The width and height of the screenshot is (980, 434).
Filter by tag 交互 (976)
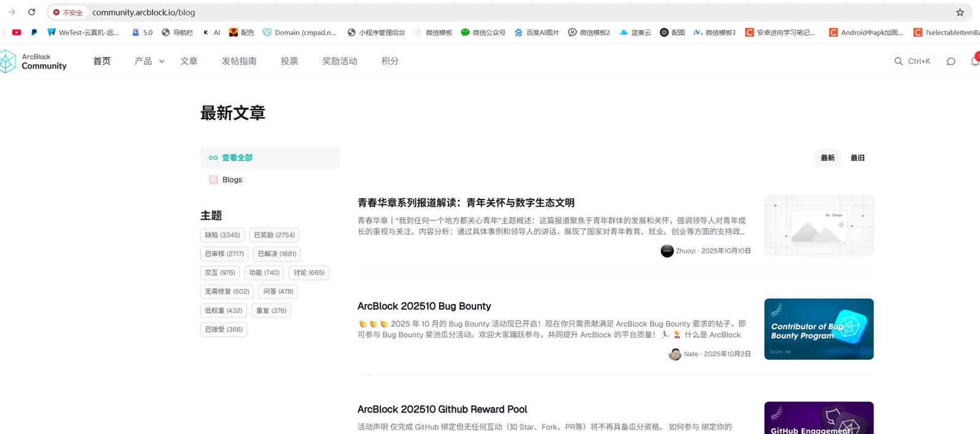(x=220, y=273)
